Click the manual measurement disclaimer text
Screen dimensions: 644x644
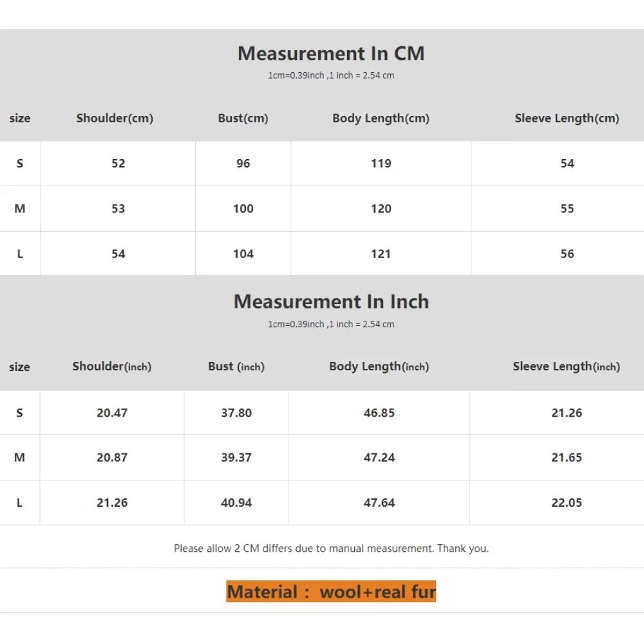click(331, 549)
